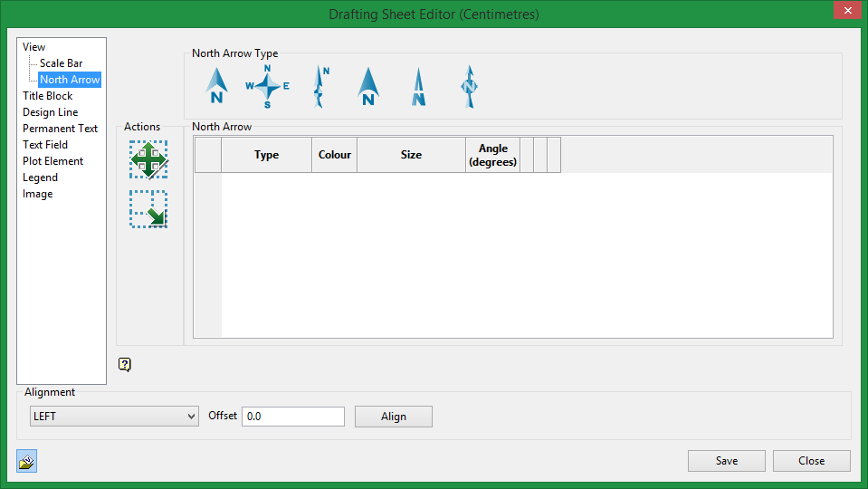Select the fourth wide north arrow type

click(x=367, y=87)
